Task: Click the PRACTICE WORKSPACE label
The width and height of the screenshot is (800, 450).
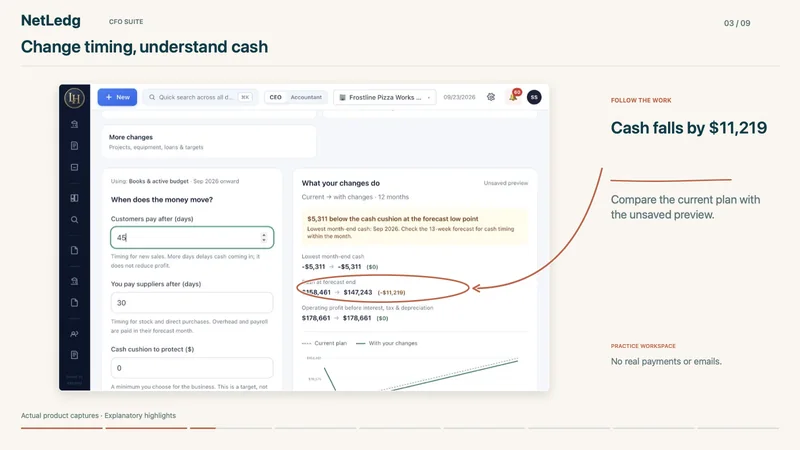Action: tap(643, 346)
